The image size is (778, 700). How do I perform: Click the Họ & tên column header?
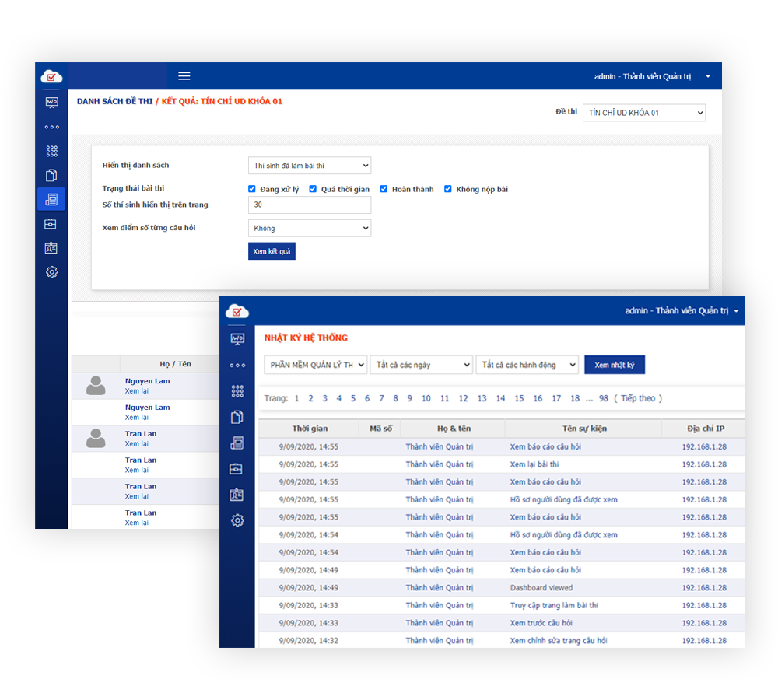(454, 428)
